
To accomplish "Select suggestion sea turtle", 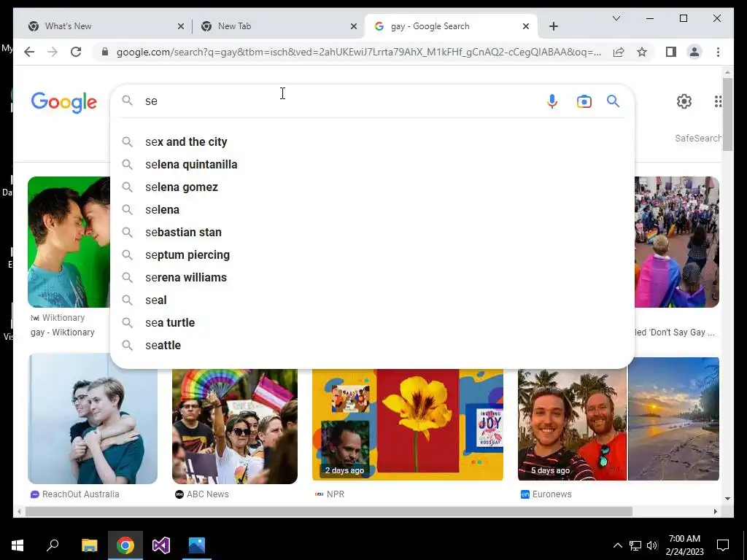I will click(372, 323).
